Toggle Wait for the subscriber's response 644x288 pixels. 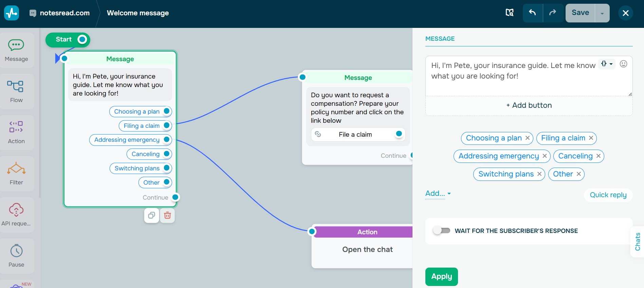point(441,231)
